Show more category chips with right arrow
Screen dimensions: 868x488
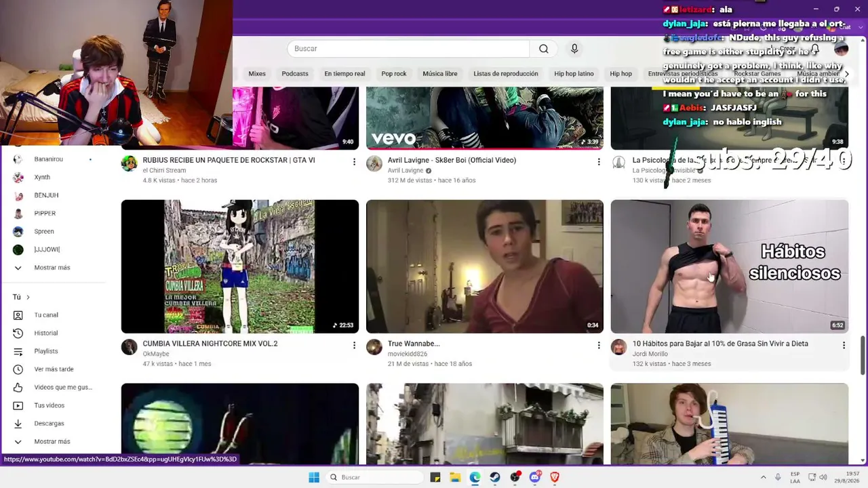pos(846,74)
